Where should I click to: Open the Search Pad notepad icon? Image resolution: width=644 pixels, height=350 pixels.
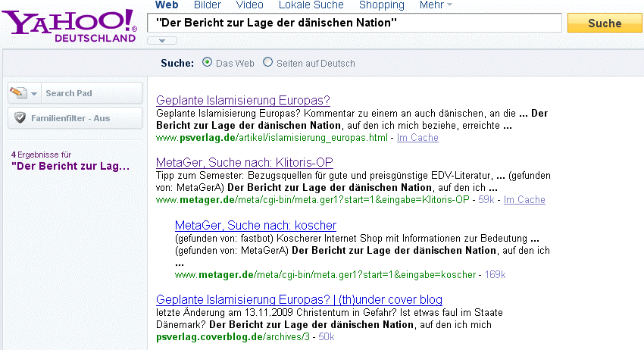click(x=18, y=93)
